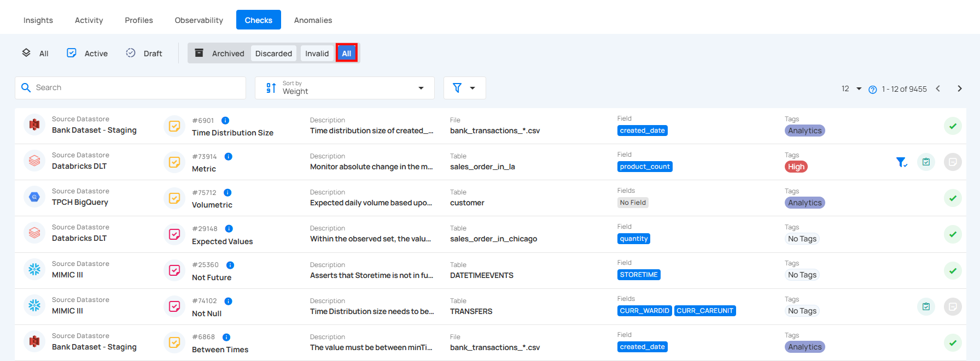The image size is (980, 361).
Task: Click table name sales_order_in_chicago
Action: 493,239
